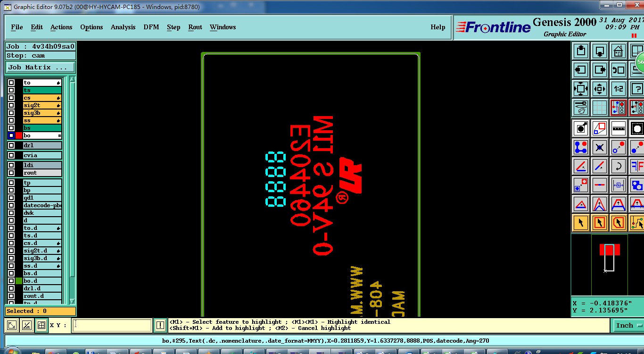
Task: Toggle checkbox for layer cvia
Action: tap(11, 155)
